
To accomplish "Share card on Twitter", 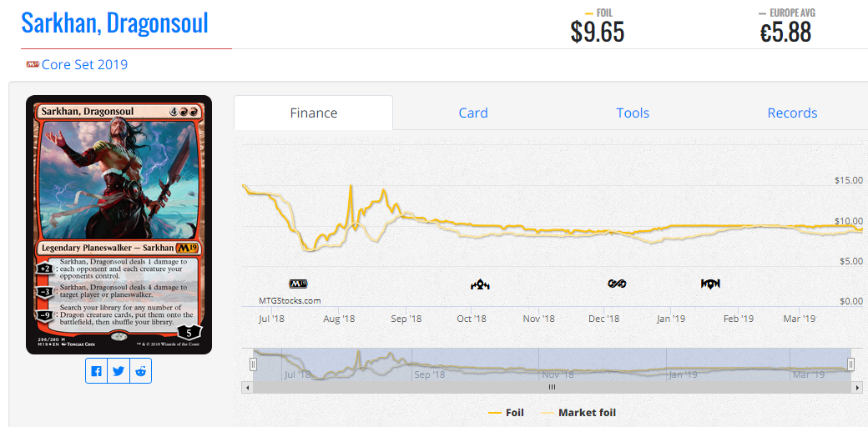I will (x=119, y=371).
